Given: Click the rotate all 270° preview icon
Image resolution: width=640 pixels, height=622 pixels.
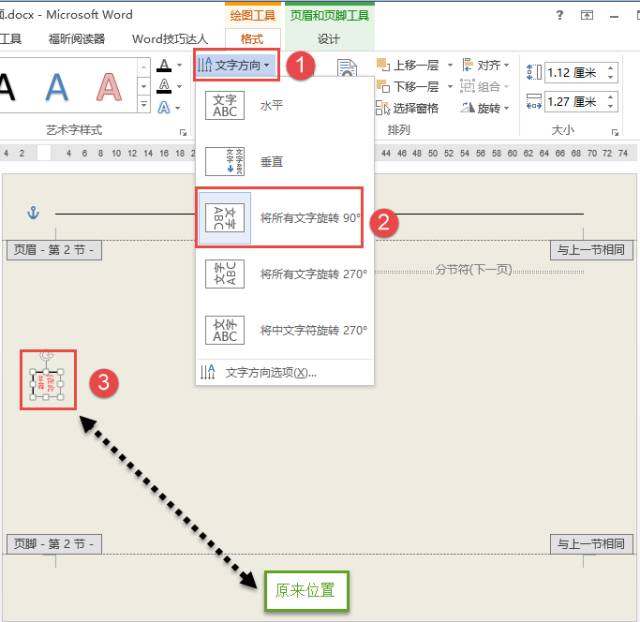Looking at the screenshot, I should coord(225,274).
